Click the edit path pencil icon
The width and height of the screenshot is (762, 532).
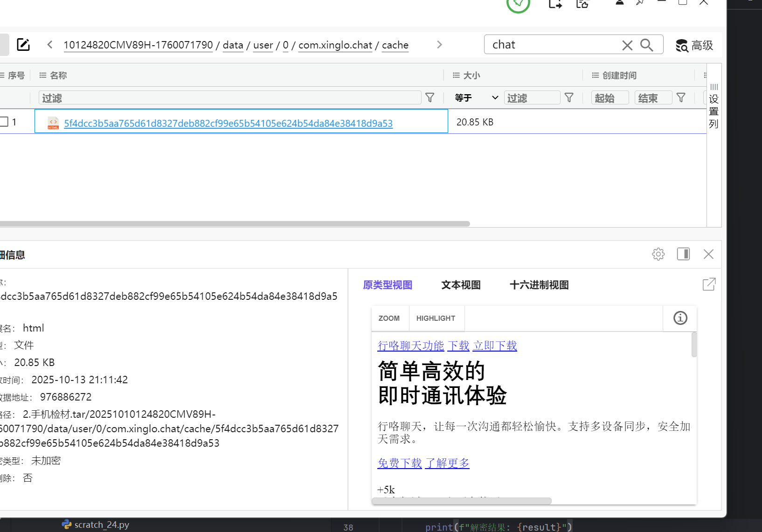[23, 45]
